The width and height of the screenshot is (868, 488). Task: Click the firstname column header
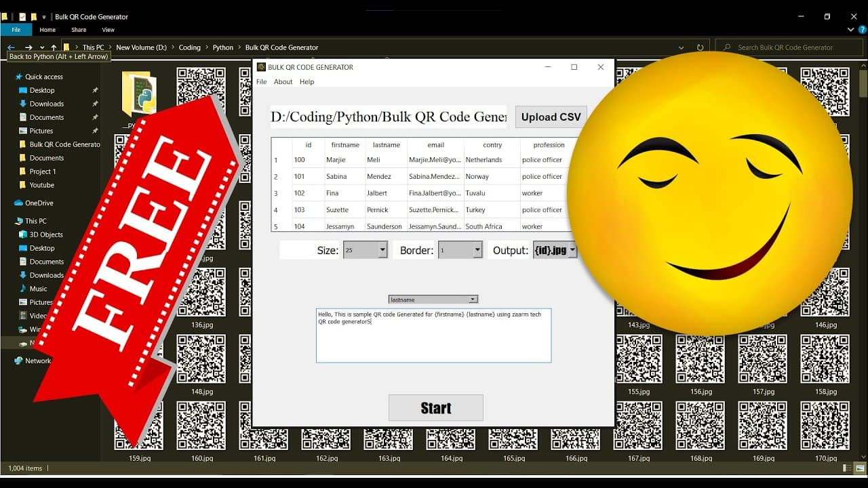345,145
